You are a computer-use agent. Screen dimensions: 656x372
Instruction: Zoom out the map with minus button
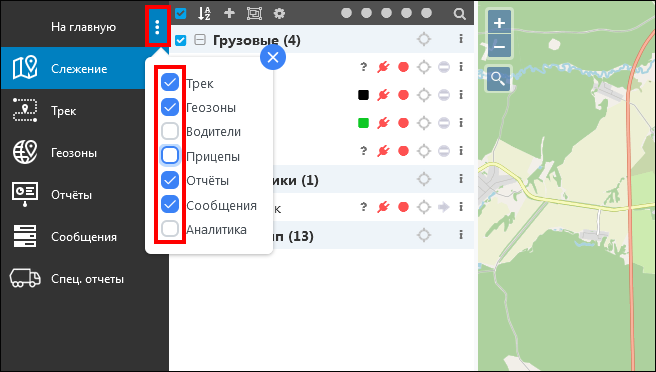(499, 46)
